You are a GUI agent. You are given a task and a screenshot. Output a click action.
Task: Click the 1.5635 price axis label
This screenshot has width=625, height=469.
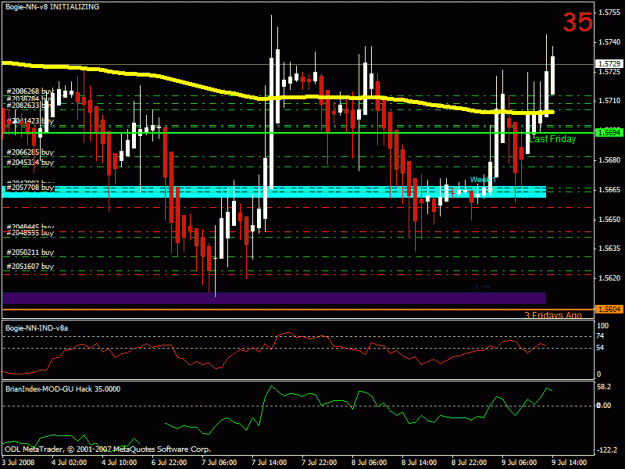pyautogui.click(x=610, y=248)
